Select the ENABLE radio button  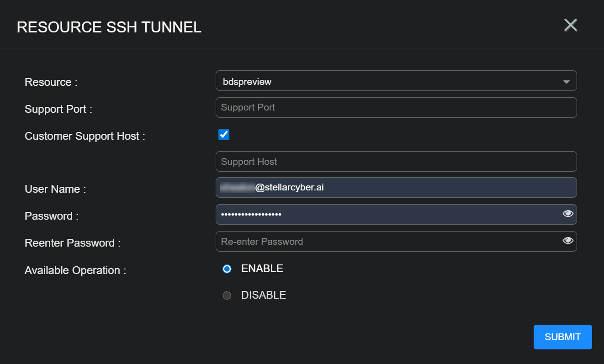pyautogui.click(x=227, y=269)
